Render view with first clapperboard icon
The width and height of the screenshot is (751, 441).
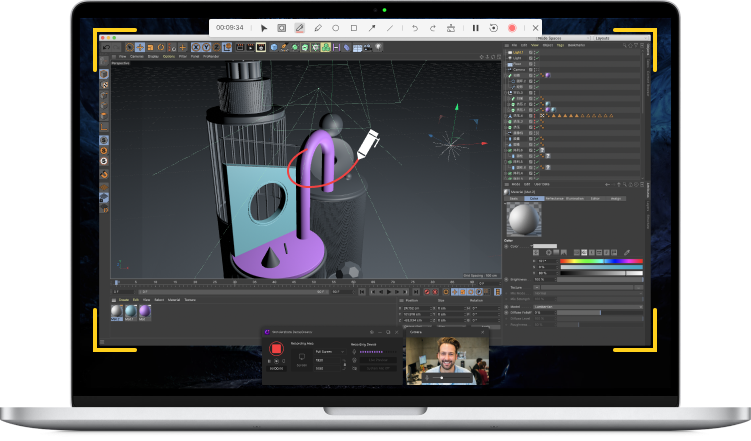pos(239,47)
